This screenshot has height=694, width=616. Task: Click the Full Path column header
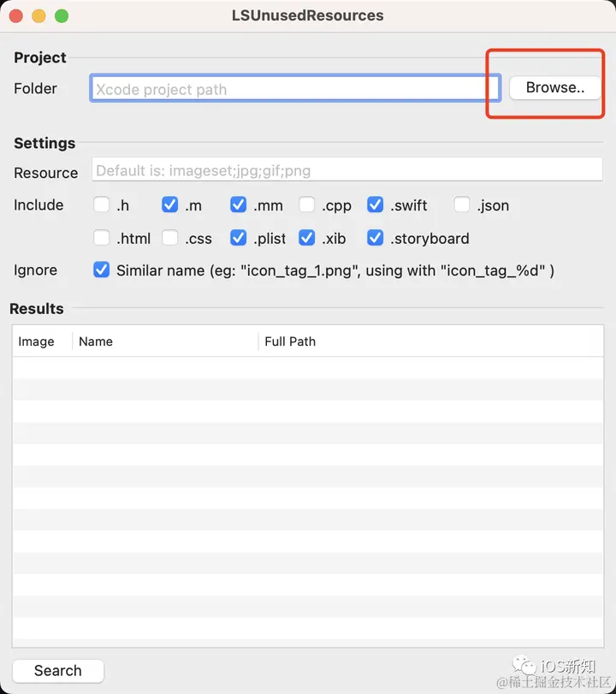(431, 341)
